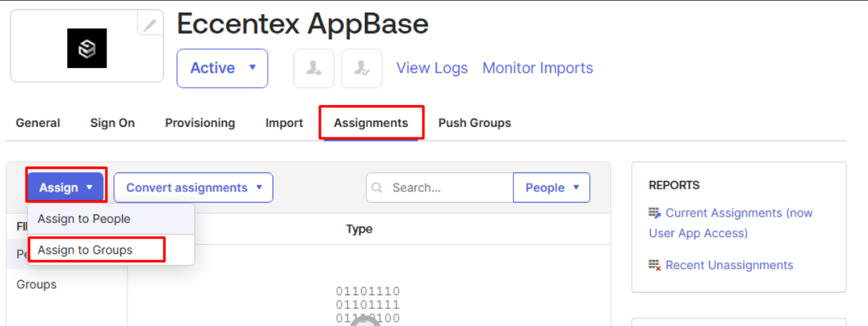868x326 pixels.
Task: Click the Type column header
Action: pyautogui.click(x=359, y=229)
